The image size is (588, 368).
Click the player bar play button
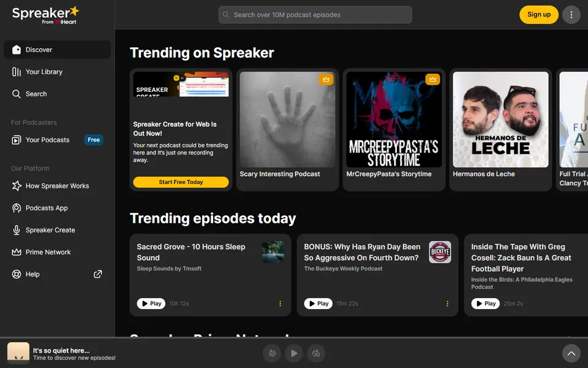pos(294,353)
